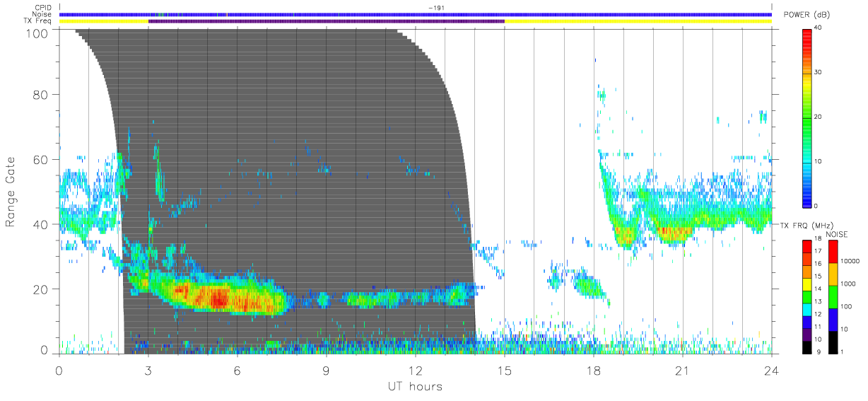Click y-axis tick label "60"
This screenshot has width=868, height=401.
click(x=40, y=160)
